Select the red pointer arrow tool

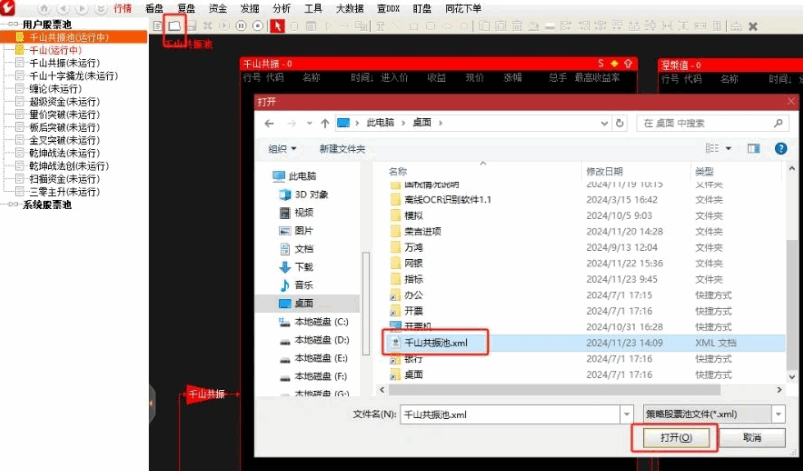tap(277, 26)
